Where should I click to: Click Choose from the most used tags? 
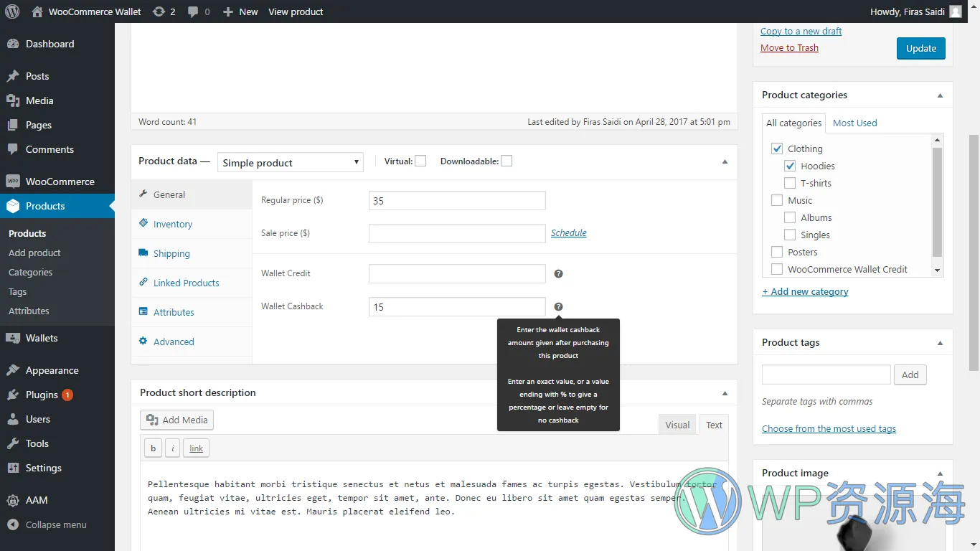829,428
